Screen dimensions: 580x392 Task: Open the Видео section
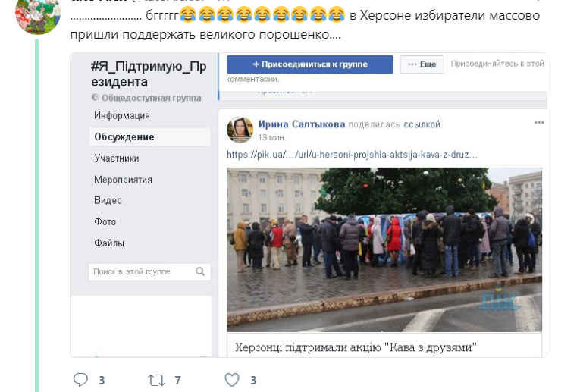(x=108, y=200)
